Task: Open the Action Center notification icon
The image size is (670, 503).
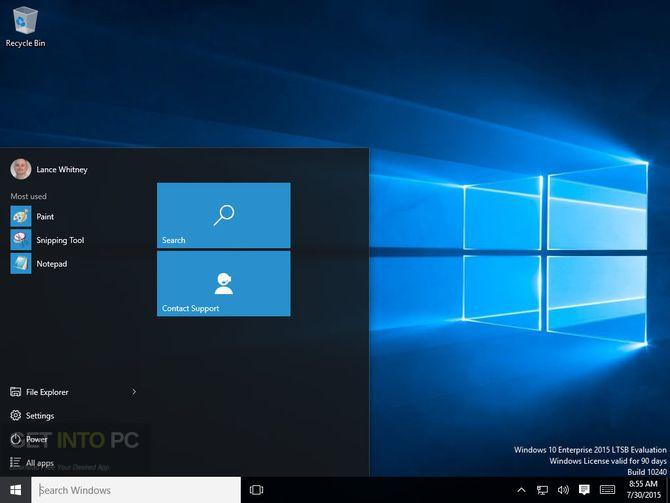Action: (584, 490)
